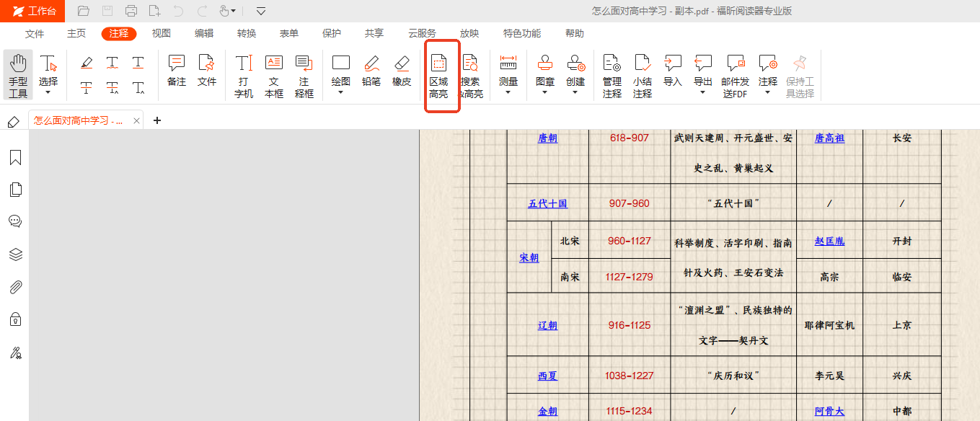Open the 文件 menu

(x=35, y=33)
